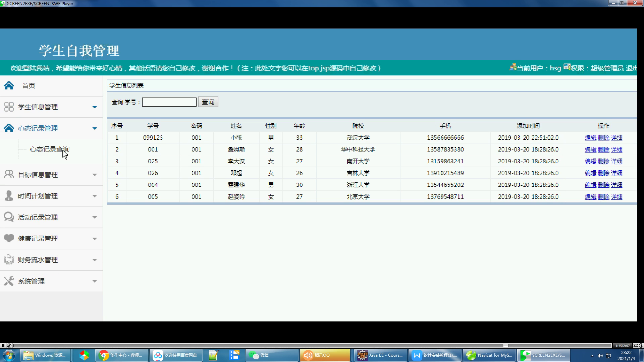Edit the 邓超 student record
644x362 pixels.
590,173
